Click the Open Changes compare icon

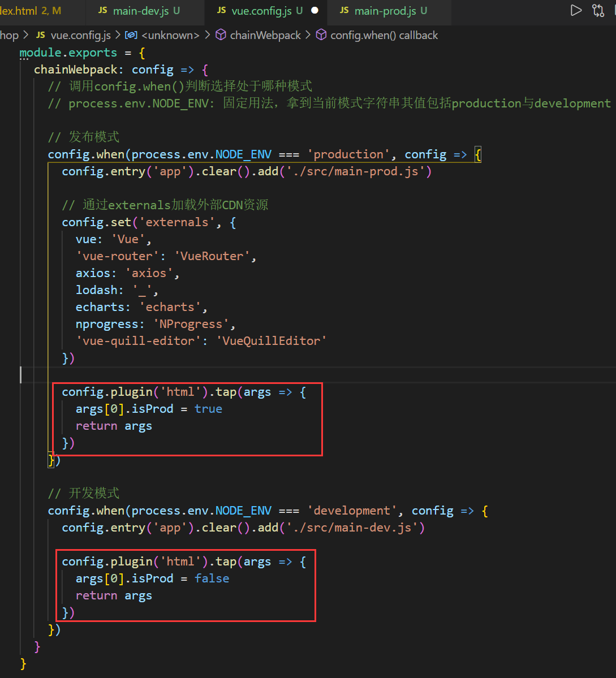(598, 10)
